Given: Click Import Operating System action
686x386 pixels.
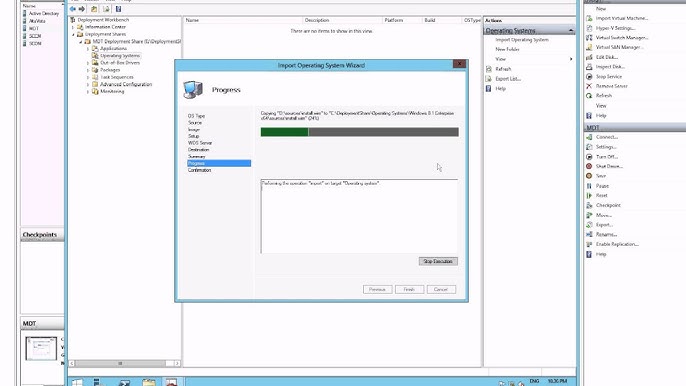Looking at the screenshot, I should (x=522, y=40).
